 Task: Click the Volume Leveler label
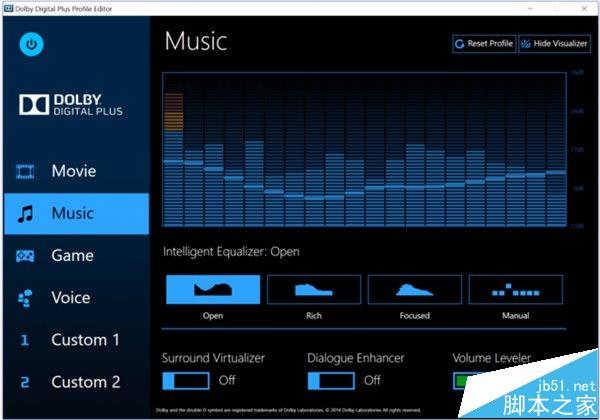pyautogui.click(x=492, y=358)
